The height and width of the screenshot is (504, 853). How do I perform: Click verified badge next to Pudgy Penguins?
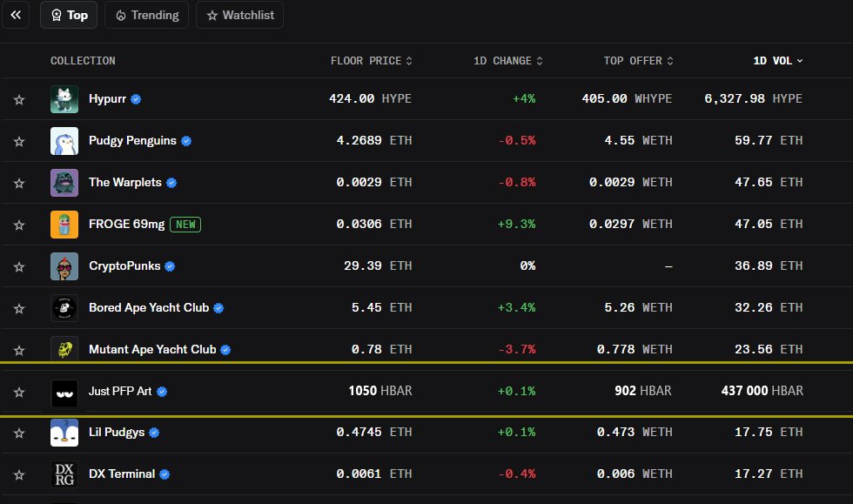pyautogui.click(x=186, y=141)
